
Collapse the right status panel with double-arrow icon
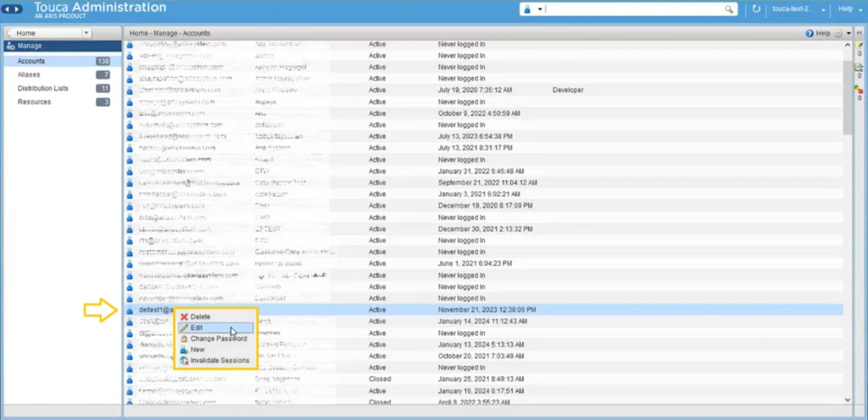tap(860, 33)
